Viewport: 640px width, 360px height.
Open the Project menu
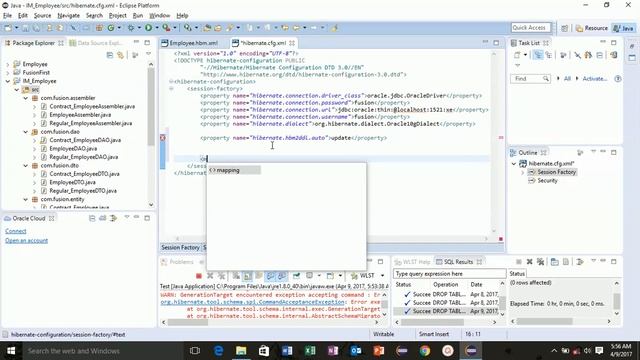tap(118, 16)
